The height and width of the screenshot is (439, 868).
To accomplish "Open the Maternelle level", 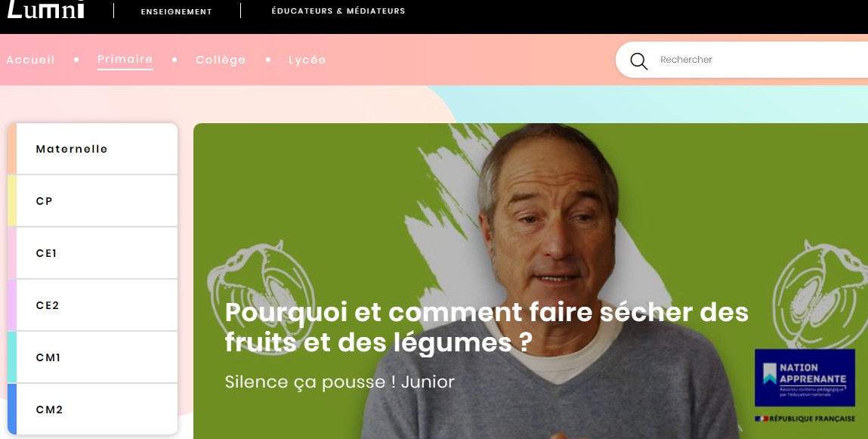I will click(92, 148).
